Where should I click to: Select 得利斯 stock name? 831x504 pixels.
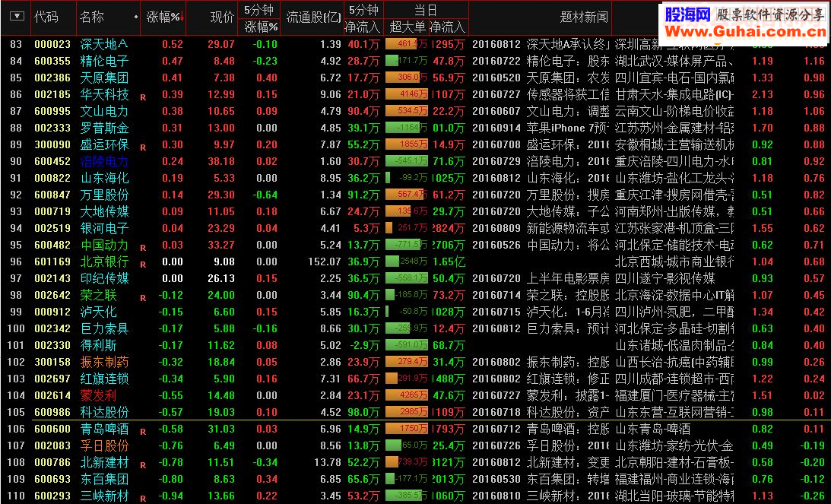pyautogui.click(x=99, y=345)
